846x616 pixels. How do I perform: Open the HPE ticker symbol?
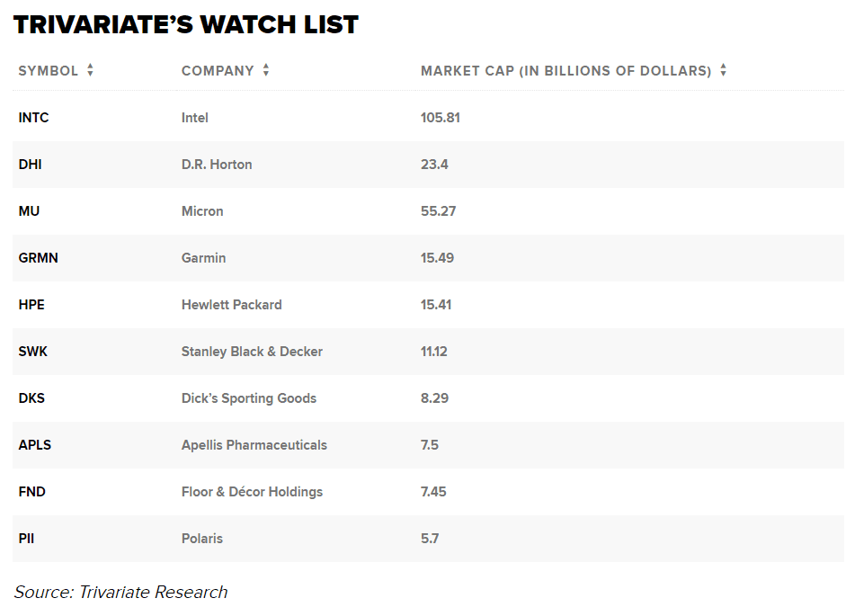31,305
